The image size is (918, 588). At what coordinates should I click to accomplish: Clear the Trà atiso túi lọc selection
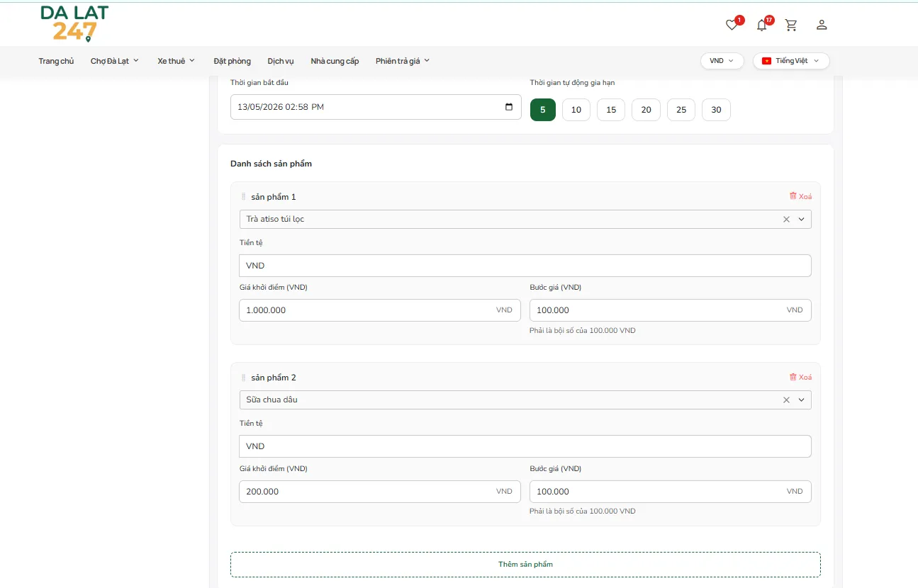tap(786, 220)
